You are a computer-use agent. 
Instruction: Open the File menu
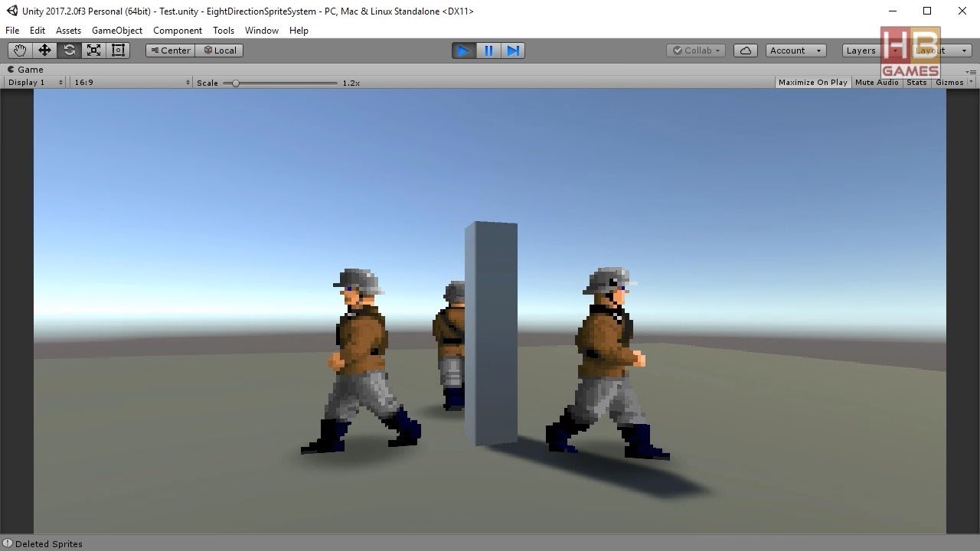pyautogui.click(x=12, y=31)
